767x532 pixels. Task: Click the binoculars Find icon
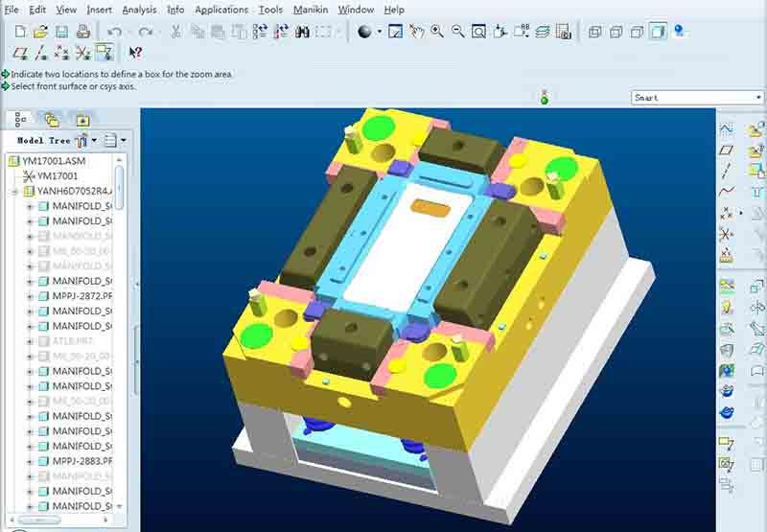click(x=302, y=32)
